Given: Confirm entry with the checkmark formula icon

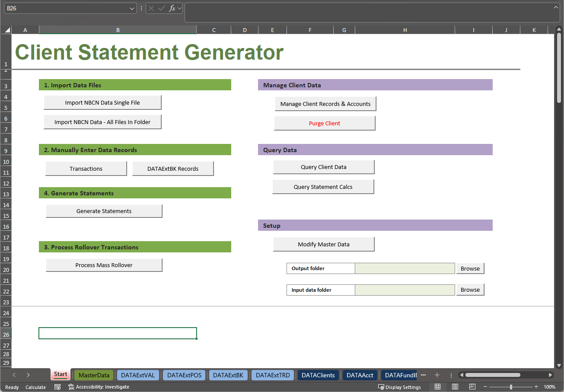Looking at the screenshot, I should [x=160, y=8].
